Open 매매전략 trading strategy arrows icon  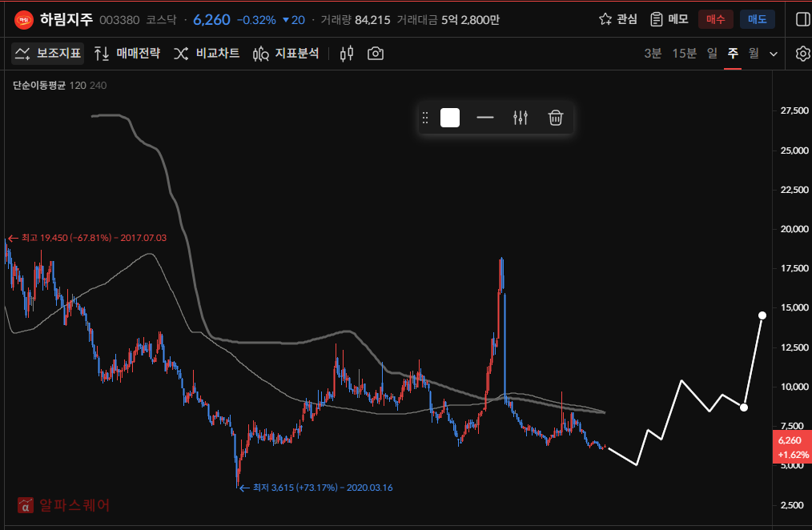click(102, 54)
